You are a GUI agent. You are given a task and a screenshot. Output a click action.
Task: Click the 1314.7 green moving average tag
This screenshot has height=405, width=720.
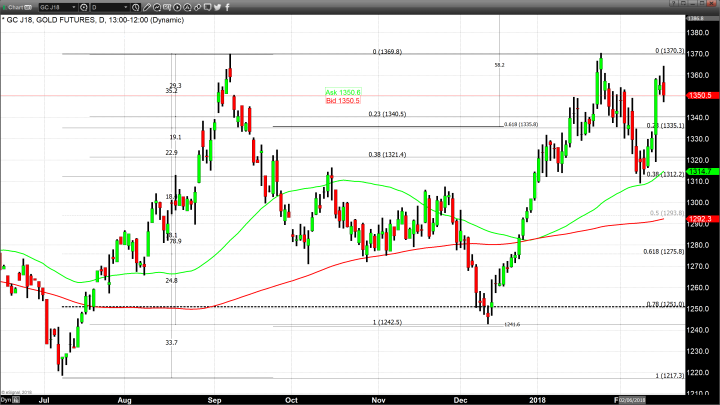tap(701, 172)
